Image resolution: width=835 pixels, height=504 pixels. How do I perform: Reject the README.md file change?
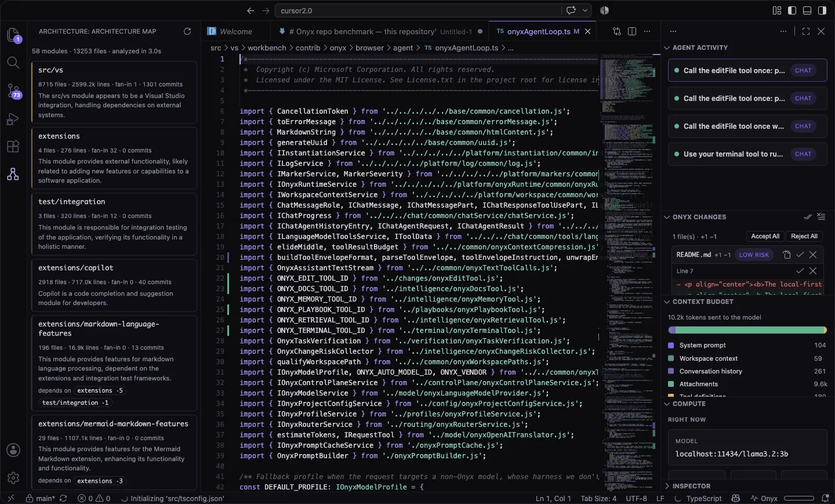[x=813, y=255]
